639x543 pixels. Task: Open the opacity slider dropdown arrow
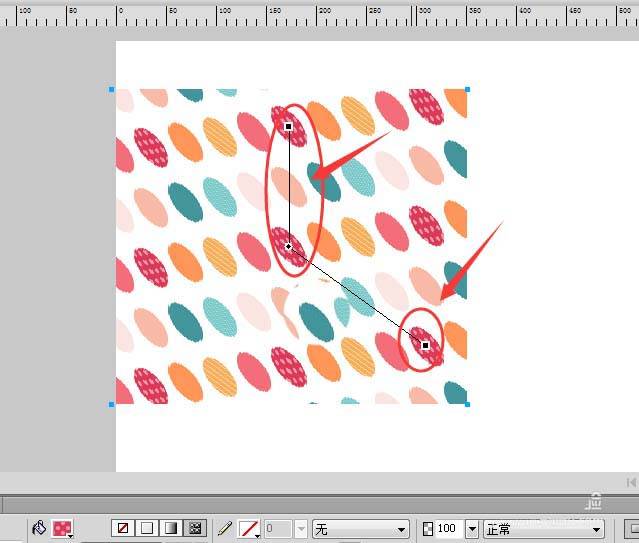[x=471, y=528]
